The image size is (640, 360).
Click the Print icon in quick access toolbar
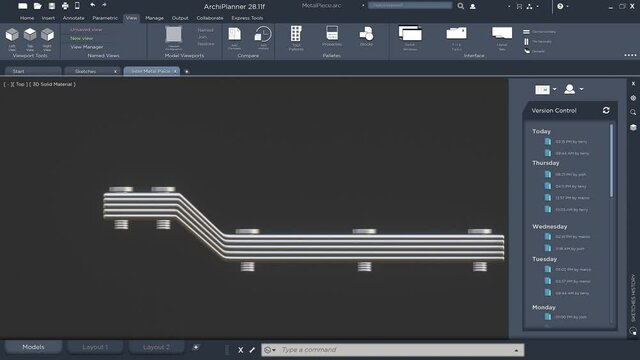pyautogui.click(x=65, y=6)
